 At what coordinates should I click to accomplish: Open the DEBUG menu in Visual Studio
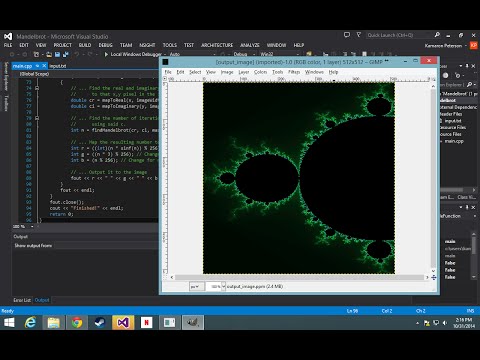tap(105, 45)
